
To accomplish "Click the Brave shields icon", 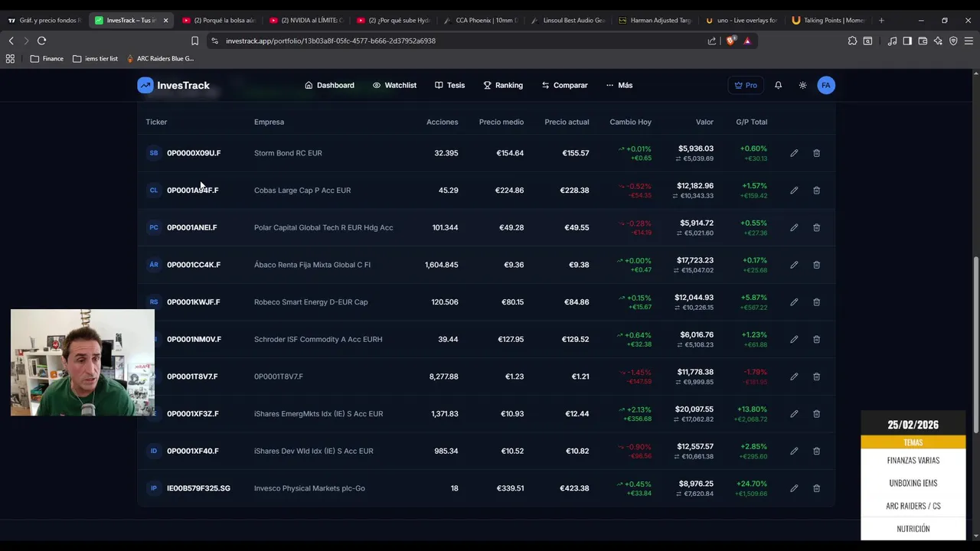I will [730, 41].
